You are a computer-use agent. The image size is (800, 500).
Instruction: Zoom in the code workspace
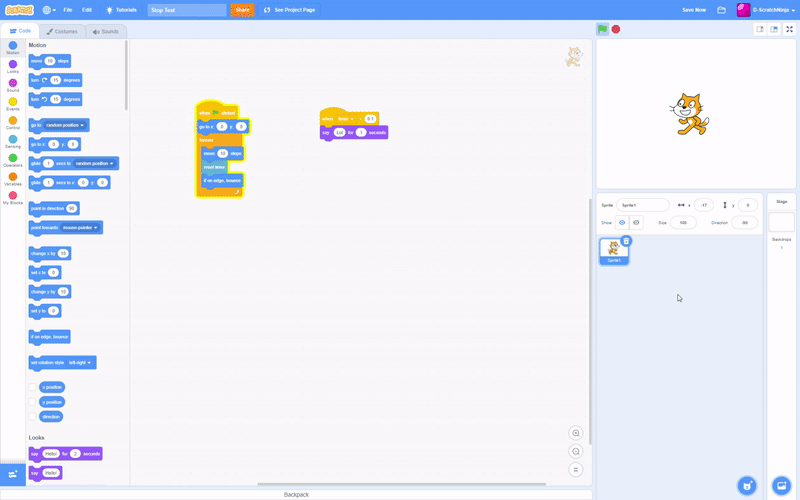576,433
